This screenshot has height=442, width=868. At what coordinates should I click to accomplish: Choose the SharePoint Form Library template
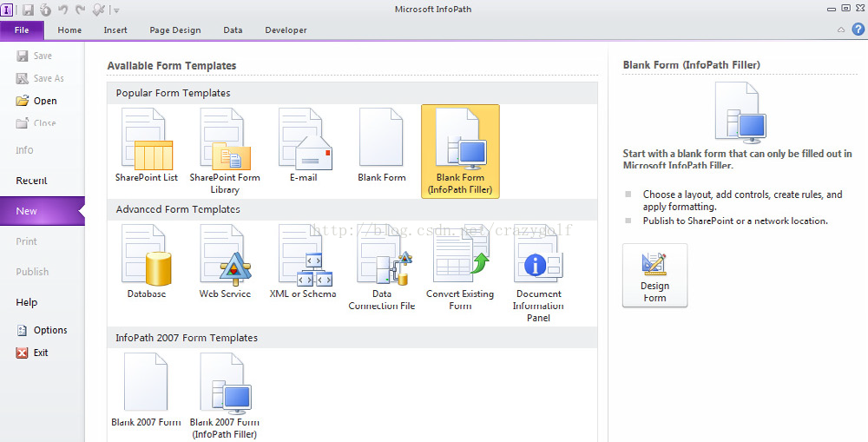click(225, 150)
